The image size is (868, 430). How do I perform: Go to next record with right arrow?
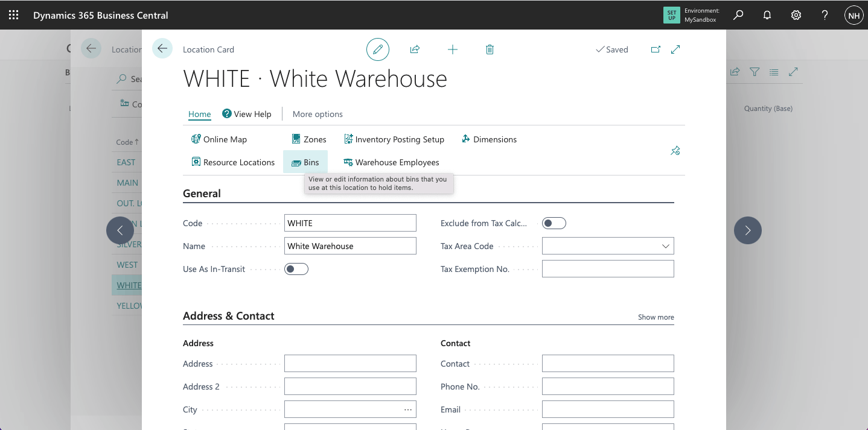click(x=747, y=230)
